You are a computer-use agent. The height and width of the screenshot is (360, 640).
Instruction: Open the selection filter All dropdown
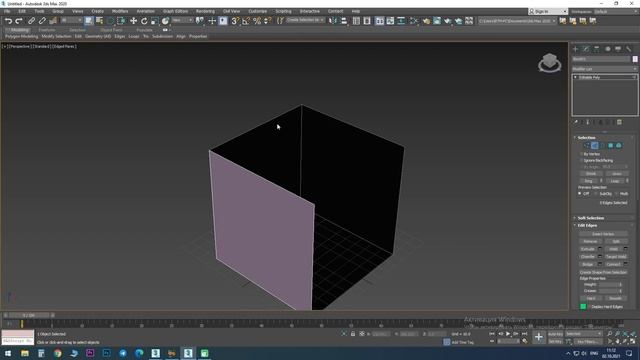coord(72,20)
